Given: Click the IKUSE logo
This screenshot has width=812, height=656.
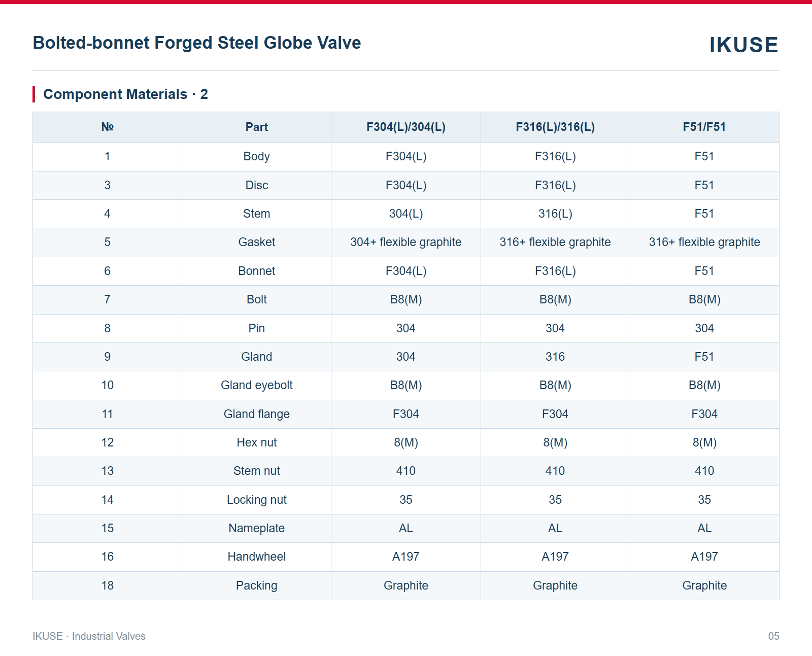Looking at the screenshot, I should 743,45.
